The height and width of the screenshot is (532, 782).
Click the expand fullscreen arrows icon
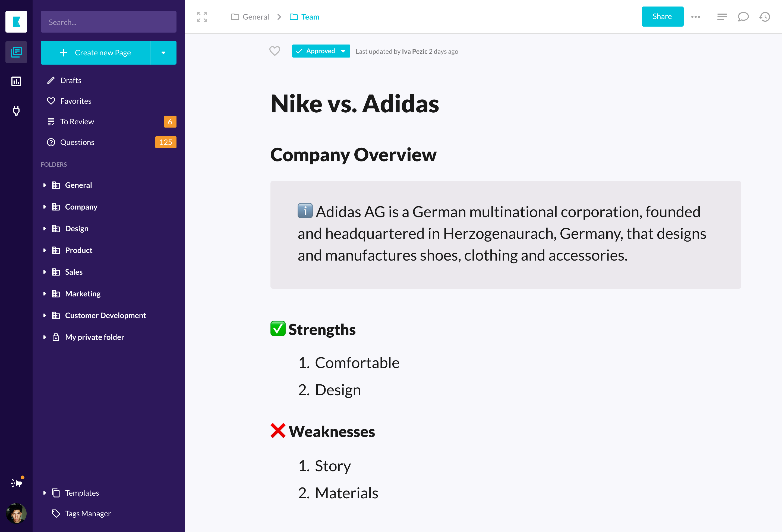202,17
